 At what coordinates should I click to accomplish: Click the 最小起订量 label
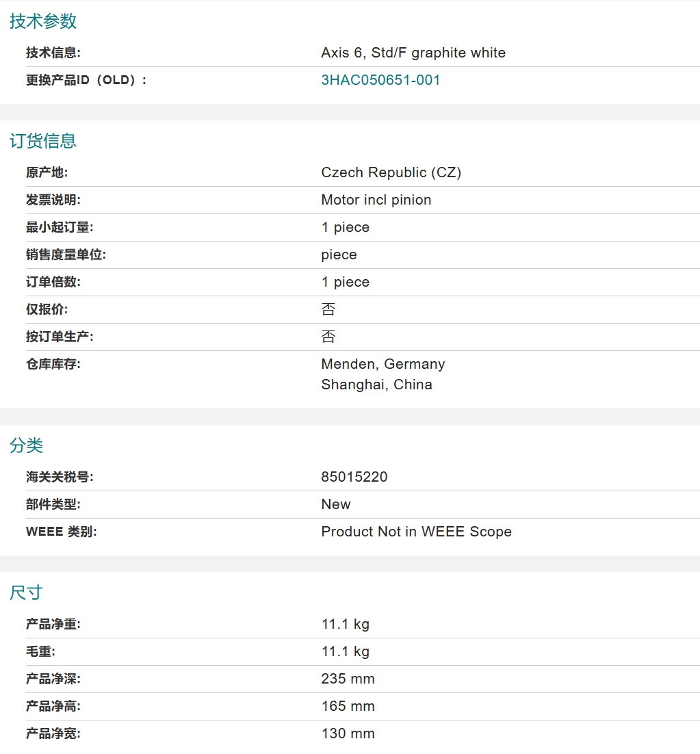(x=60, y=227)
